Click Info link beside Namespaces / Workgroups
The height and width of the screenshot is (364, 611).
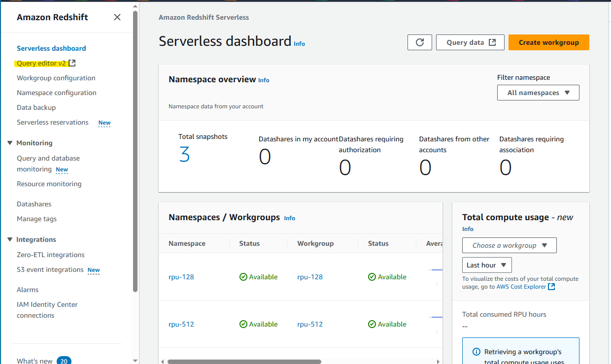pos(290,218)
